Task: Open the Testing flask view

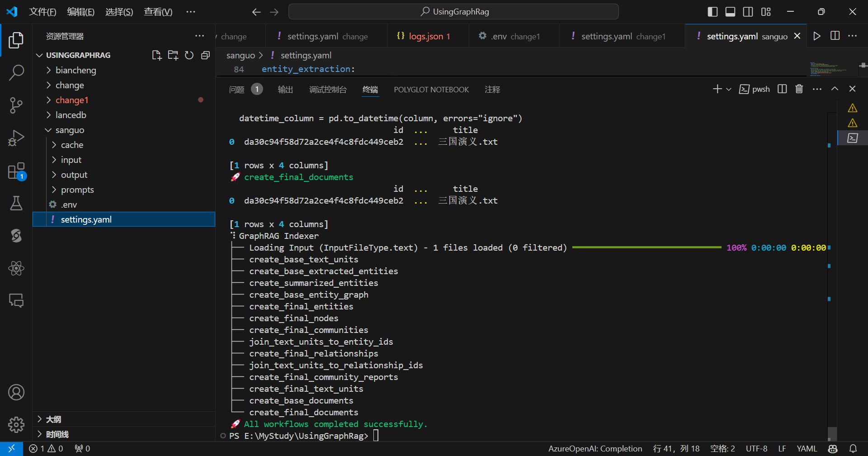Action: (16, 203)
